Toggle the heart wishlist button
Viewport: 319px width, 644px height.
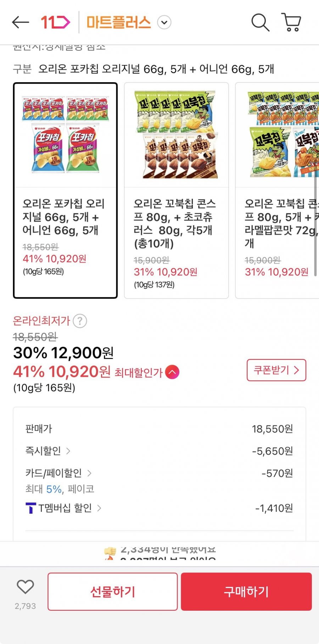tap(25, 587)
